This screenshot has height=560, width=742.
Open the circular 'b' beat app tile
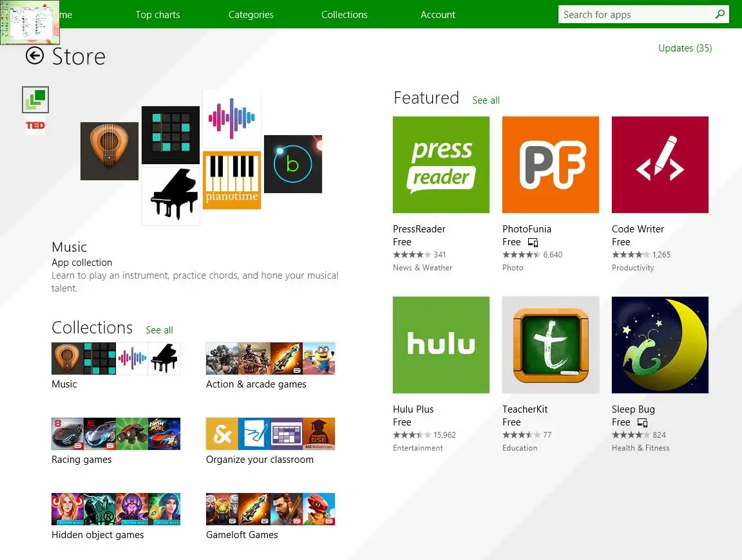293,163
